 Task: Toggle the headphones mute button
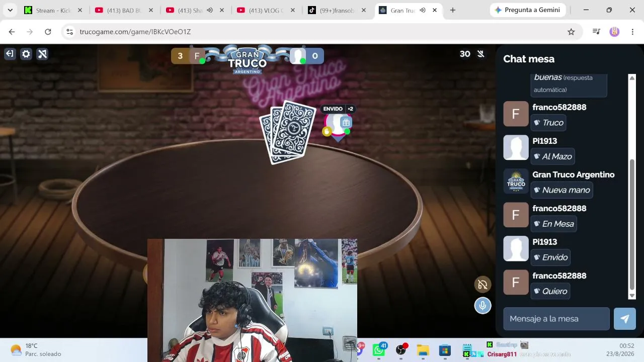(x=482, y=285)
